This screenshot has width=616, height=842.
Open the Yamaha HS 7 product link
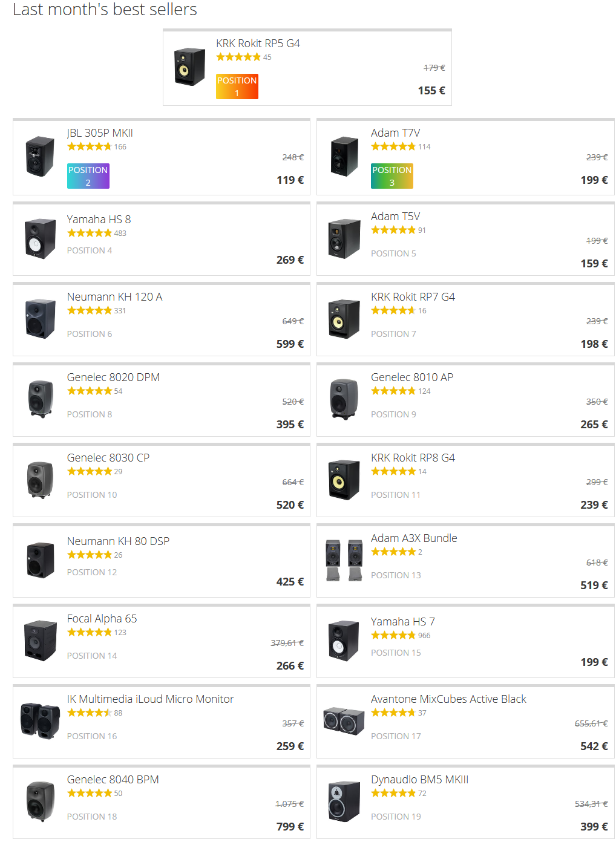click(x=402, y=622)
